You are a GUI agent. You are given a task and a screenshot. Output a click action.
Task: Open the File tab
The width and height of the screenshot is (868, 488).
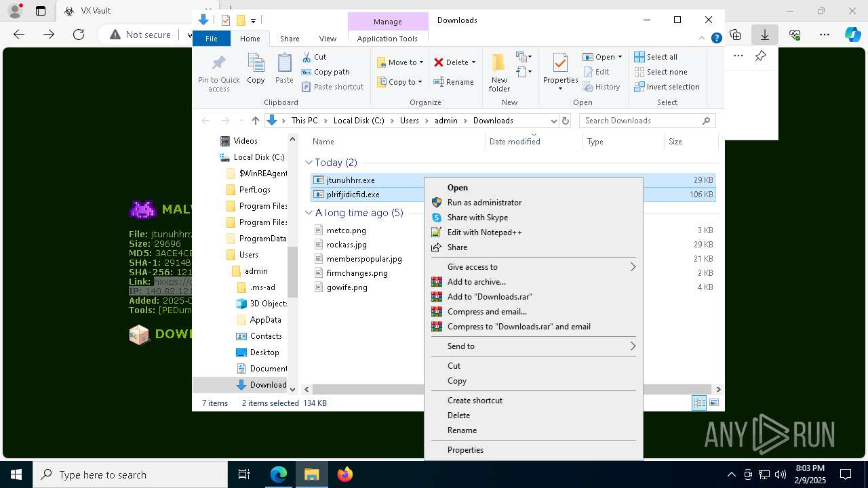pos(212,39)
